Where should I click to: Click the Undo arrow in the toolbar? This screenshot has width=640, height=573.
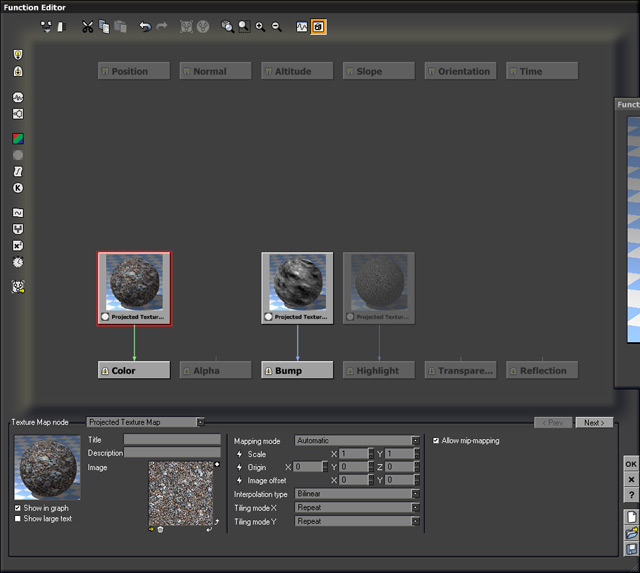[x=145, y=27]
